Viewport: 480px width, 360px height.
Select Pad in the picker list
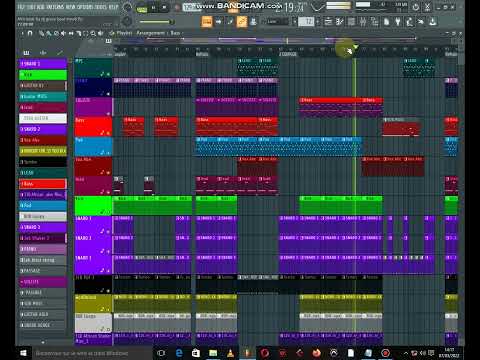click(43, 205)
